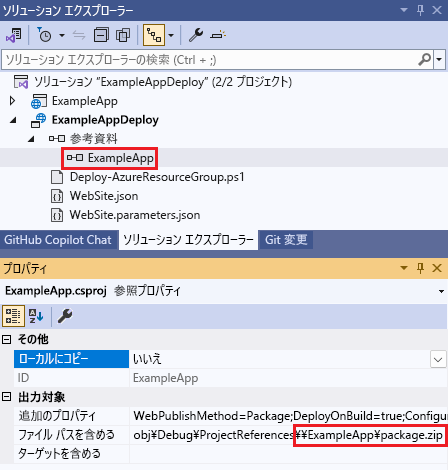
Task: Select the solution "ExampleAppDeploy" root node
Action: click(x=163, y=82)
